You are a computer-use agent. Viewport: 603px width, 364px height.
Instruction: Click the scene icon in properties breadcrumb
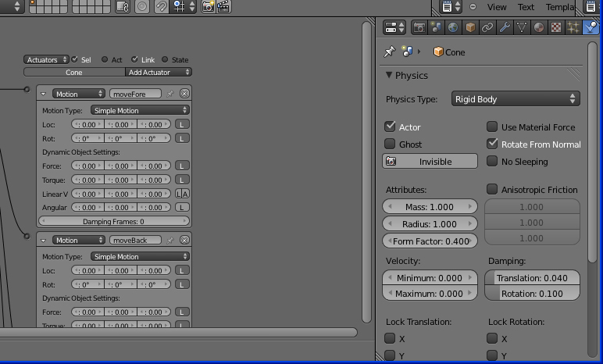coord(407,52)
